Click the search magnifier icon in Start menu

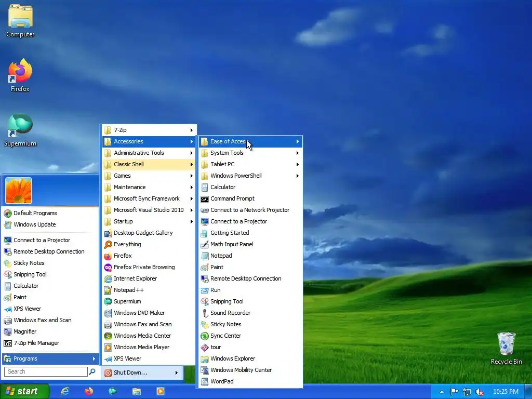(x=92, y=371)
